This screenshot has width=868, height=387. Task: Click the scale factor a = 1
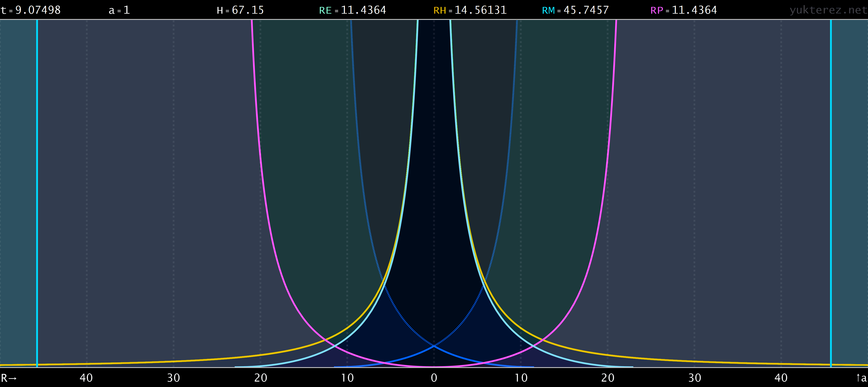(119, 10)
